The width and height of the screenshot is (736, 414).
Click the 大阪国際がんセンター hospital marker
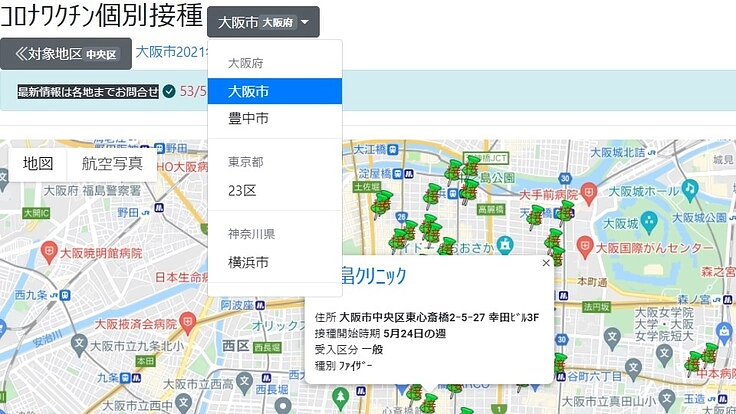(x=585, y=247)
